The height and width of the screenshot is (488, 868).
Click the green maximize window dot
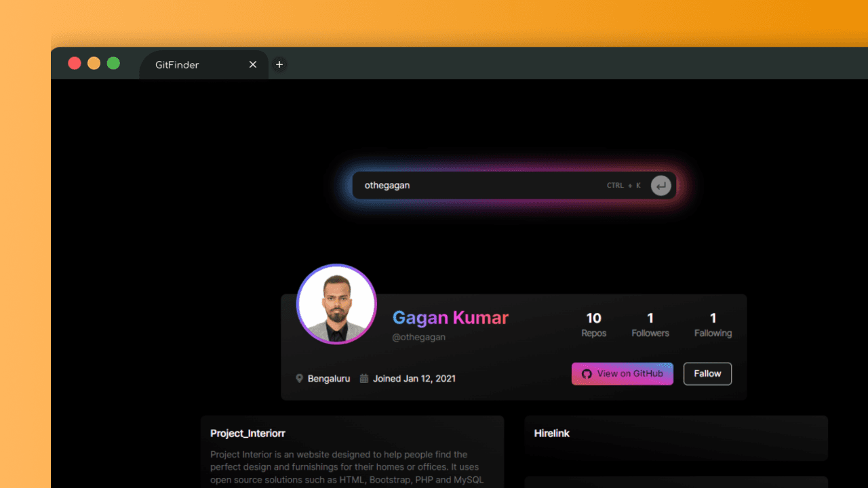pos(113,63)
